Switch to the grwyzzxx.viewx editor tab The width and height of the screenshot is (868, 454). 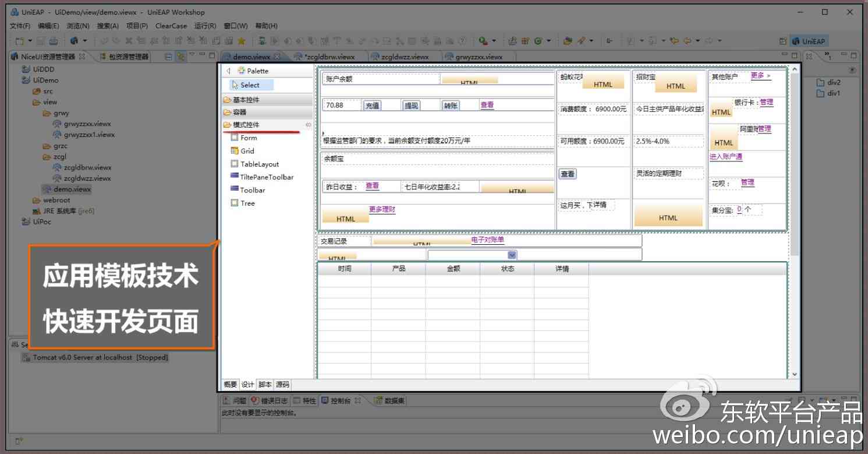coord(479,57)
